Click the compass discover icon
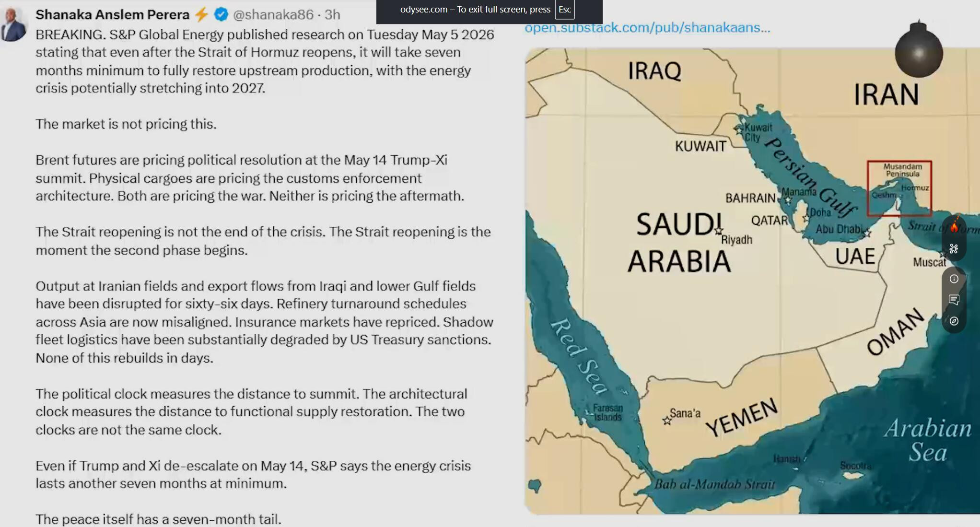The image size is (980, 527). click(x=954, y=321)
